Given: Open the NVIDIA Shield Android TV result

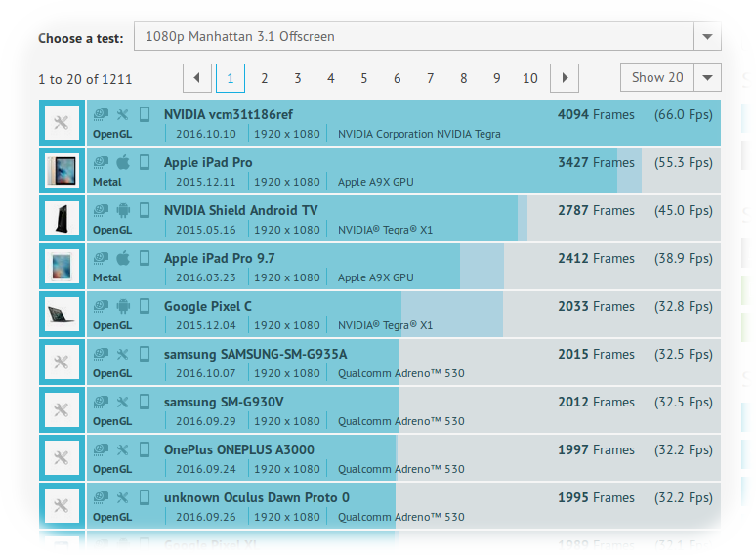Looking at the screenshot, I should [x=240, y=210].
